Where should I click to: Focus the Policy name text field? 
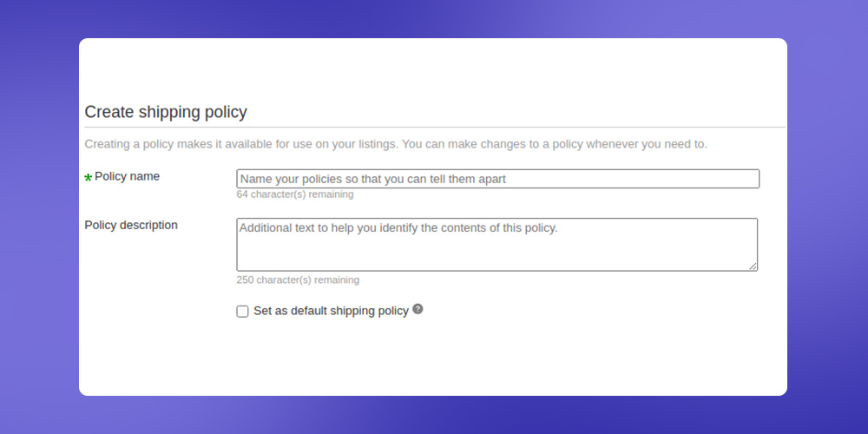coord(497,179)
